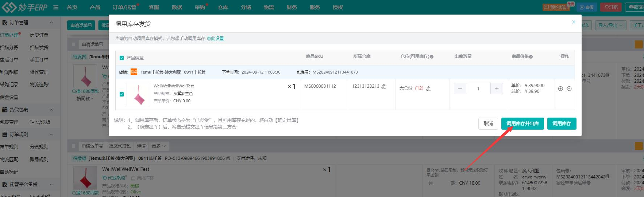Open the 数据 menu in the top navigation
The image size is (644, 197).
tap(177, 7)
